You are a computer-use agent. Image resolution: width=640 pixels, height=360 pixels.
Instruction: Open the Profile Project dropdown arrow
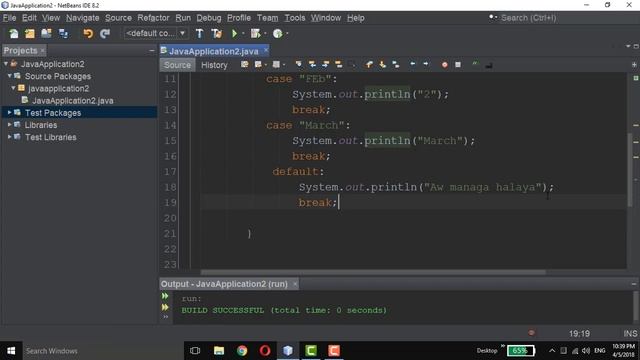tap(287, 33)
